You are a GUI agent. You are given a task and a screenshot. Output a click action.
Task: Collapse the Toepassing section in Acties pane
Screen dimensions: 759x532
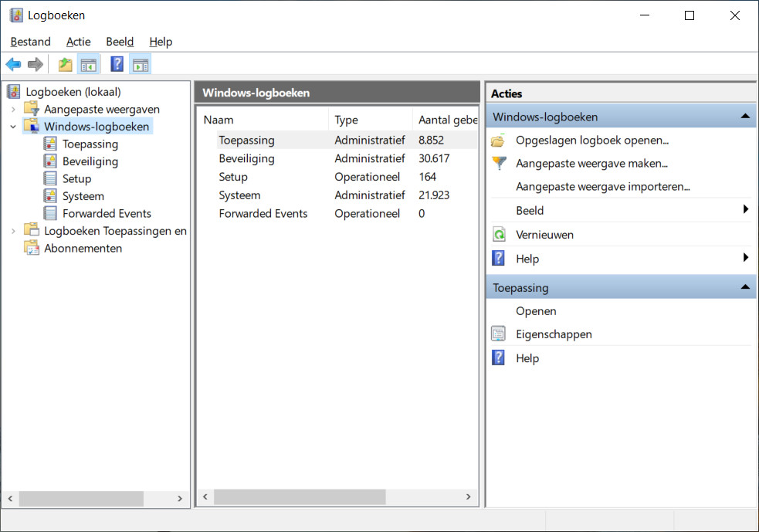744,287
